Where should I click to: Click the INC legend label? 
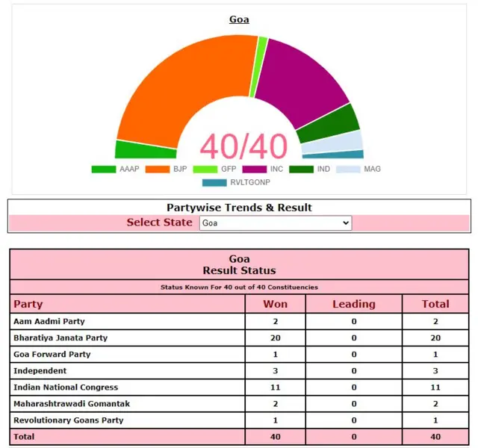coord(276,169)
